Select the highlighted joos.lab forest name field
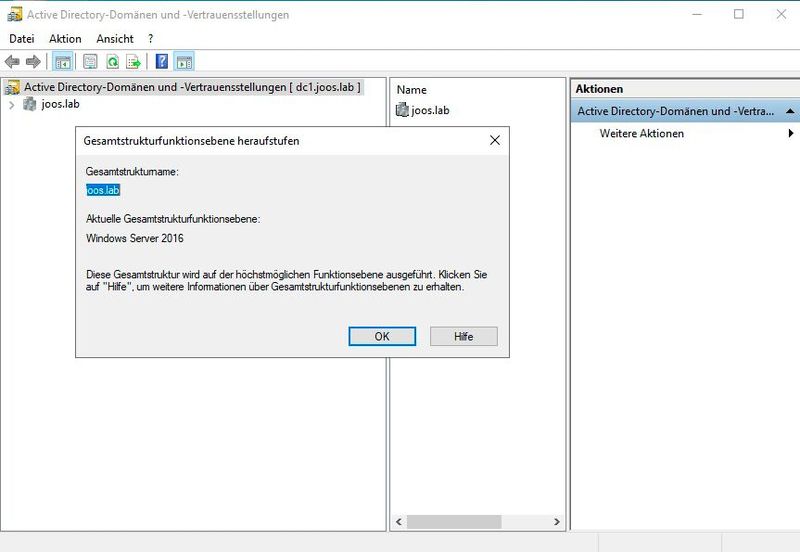This screenshot has height=552, width=800. [x=103, y=190]
